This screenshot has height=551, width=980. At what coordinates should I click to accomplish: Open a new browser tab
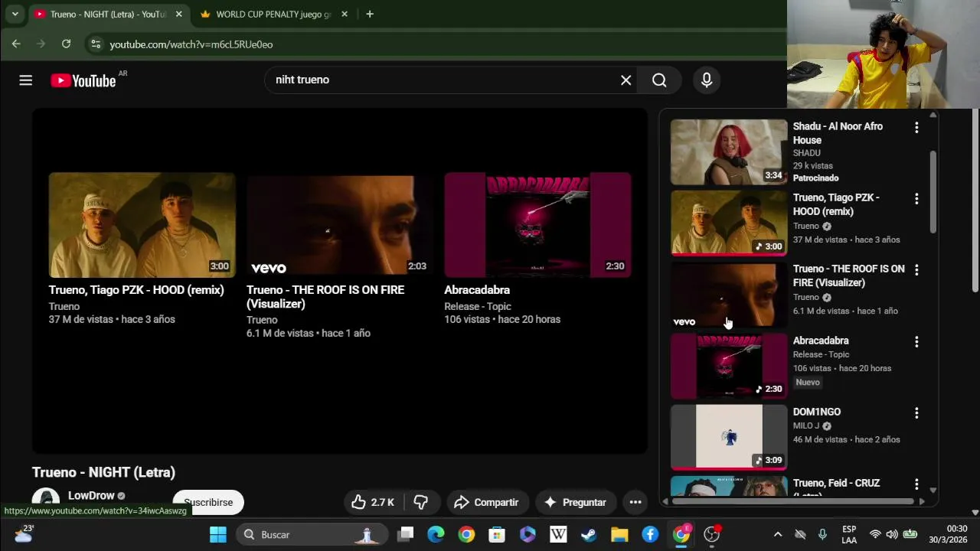point(370,15)
